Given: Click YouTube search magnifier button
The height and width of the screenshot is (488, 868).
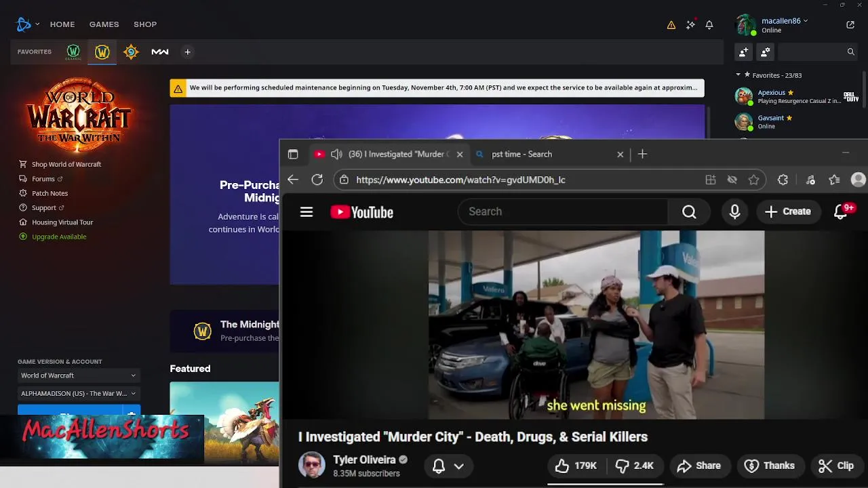Looking at the screenshot, I should click(x=689, y=212).
